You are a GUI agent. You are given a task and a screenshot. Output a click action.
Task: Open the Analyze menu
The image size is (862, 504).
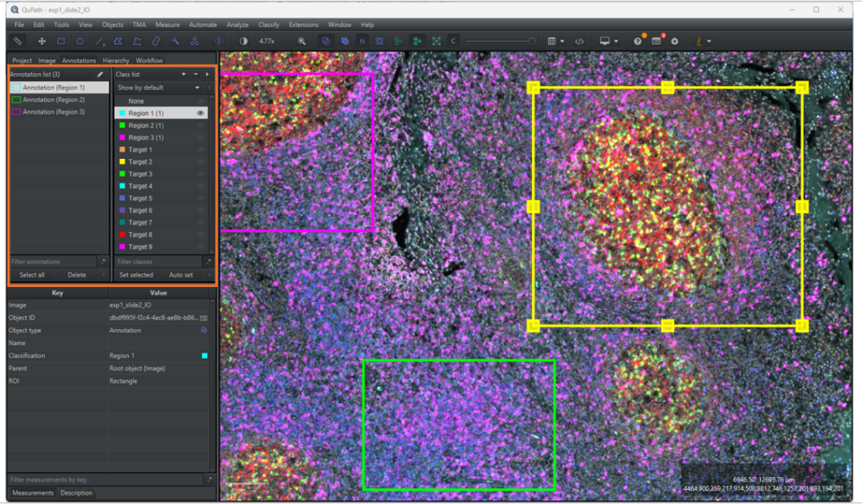tap(237, 24)
